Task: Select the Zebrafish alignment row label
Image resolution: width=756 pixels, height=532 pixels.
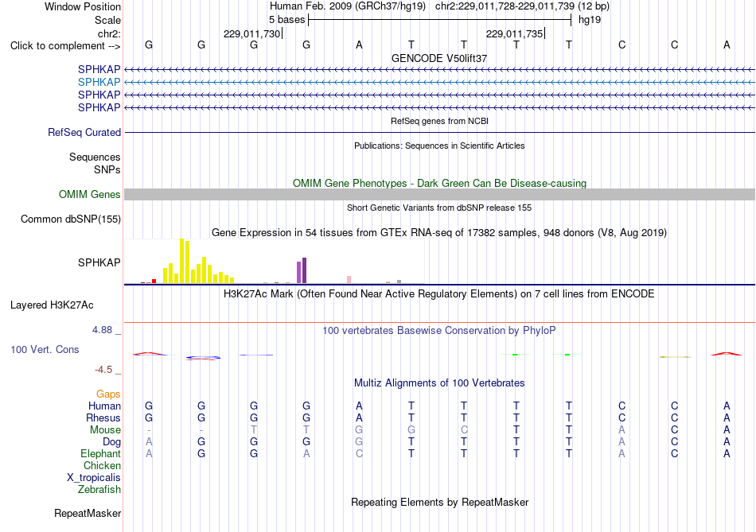Action: click(99, 489)
